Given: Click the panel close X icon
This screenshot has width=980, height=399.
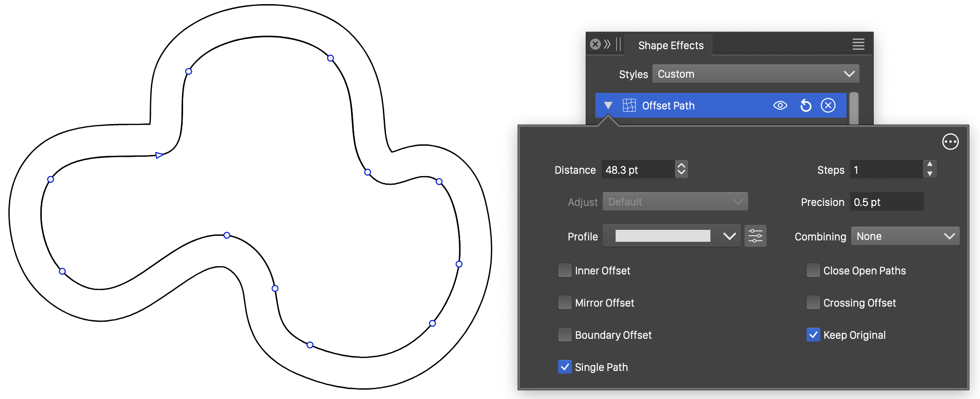Looking at the screenshot, I should pyautogui.click(x=595, y=44).
